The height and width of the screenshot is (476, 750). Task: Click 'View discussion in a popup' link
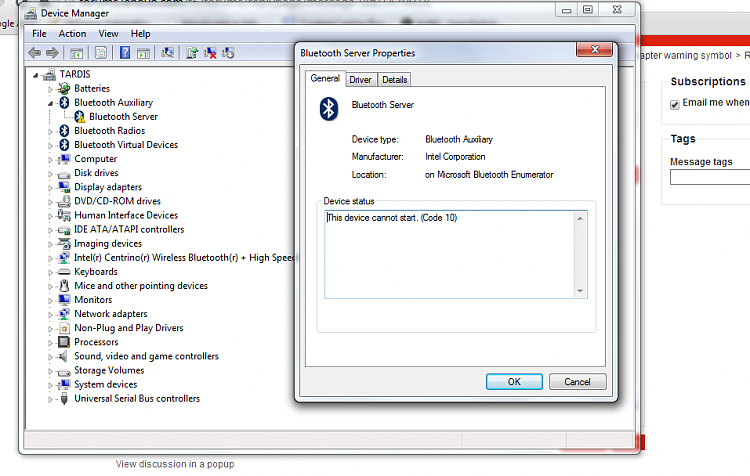[175, 464]
